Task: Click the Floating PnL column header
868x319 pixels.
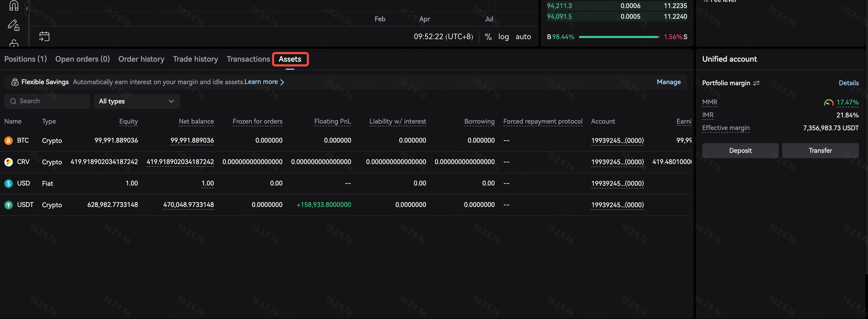Action: pos(333,121)
